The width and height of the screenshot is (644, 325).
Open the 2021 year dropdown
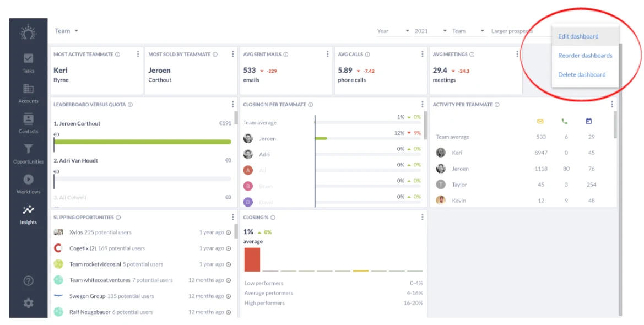tap(430, 31)
